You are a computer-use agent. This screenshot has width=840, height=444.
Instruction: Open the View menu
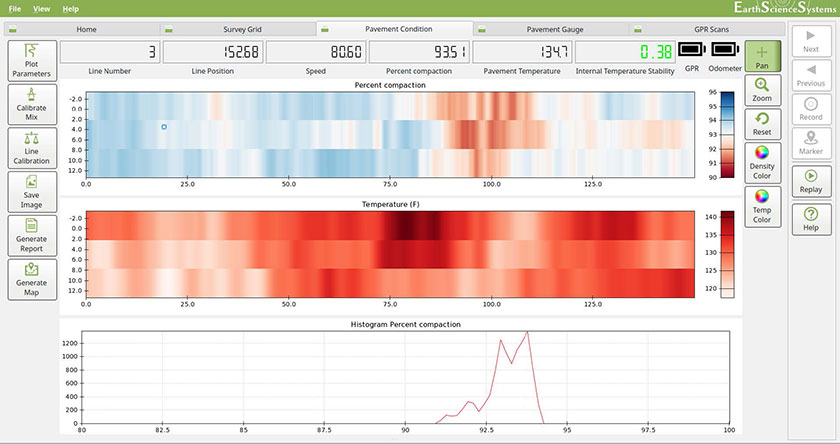(x=42, y=9)
